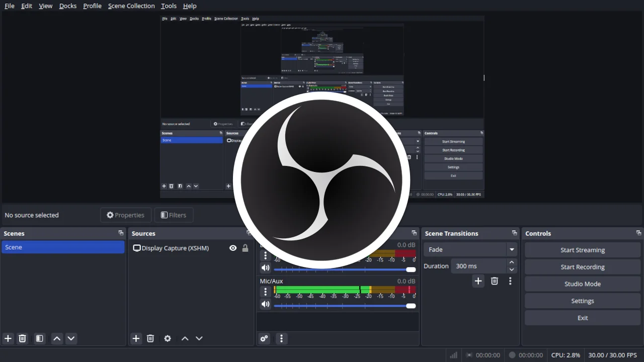Delete the scene transition trash icon

tap(494, 281)
